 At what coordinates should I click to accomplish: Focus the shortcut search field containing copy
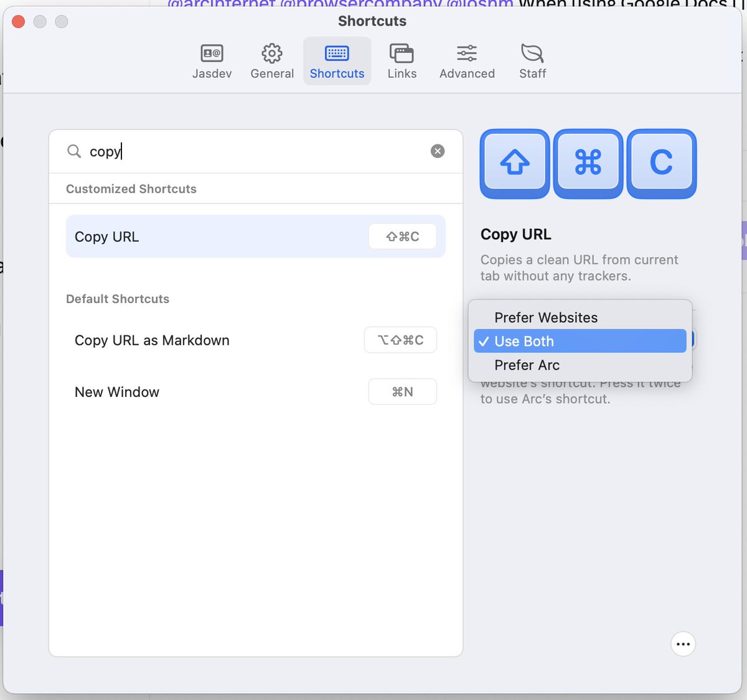click(x=256, y=151)
